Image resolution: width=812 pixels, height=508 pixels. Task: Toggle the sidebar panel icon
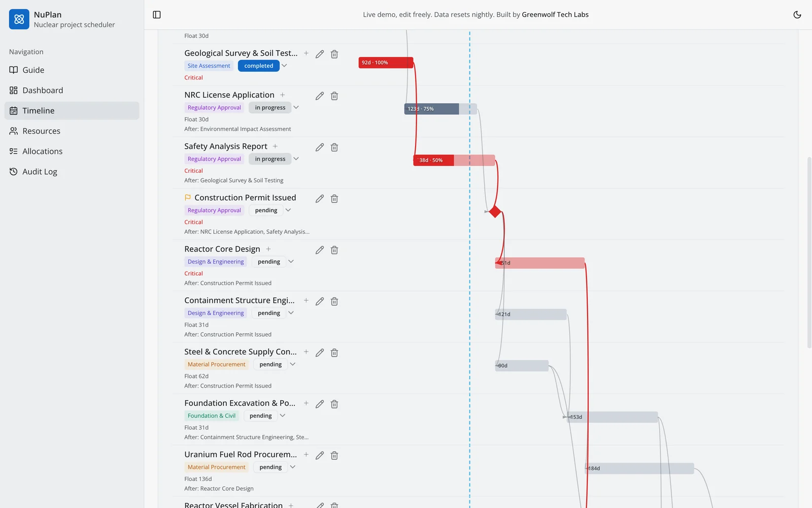coord(157,15)
